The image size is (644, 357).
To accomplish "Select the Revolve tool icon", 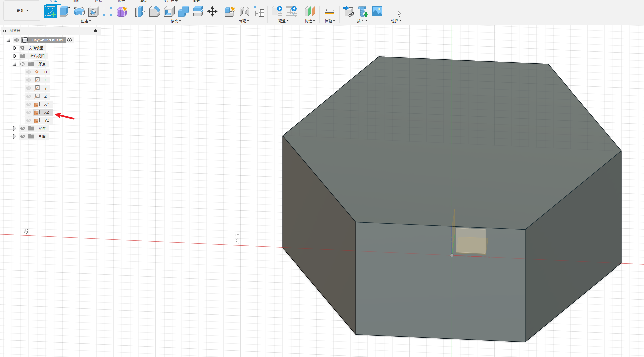I will pos(79,11).
